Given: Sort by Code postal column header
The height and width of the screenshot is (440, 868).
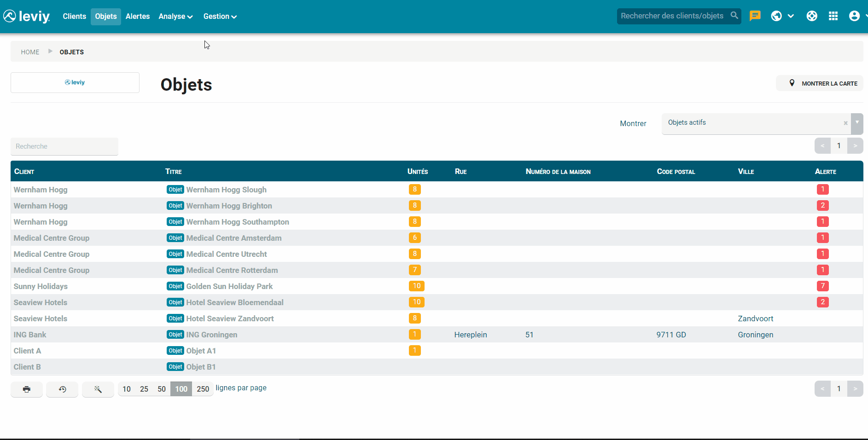Looking at the screenshot, I should (676, 172).
